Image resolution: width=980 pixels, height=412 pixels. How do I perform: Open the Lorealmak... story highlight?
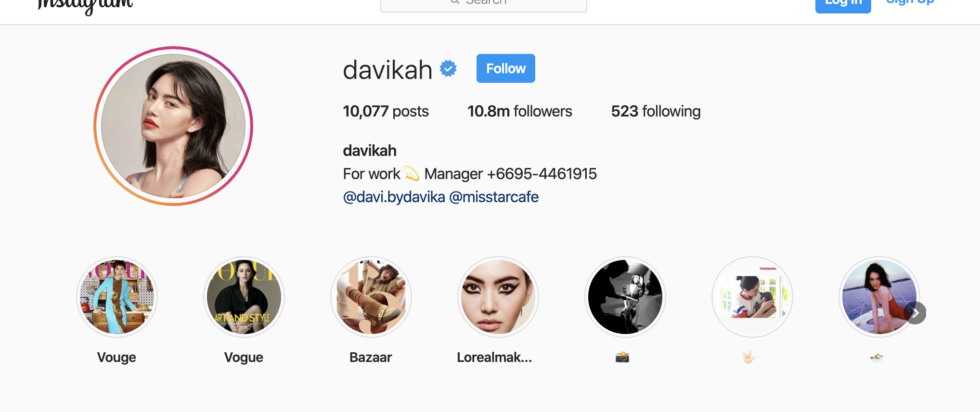[498, 297]
